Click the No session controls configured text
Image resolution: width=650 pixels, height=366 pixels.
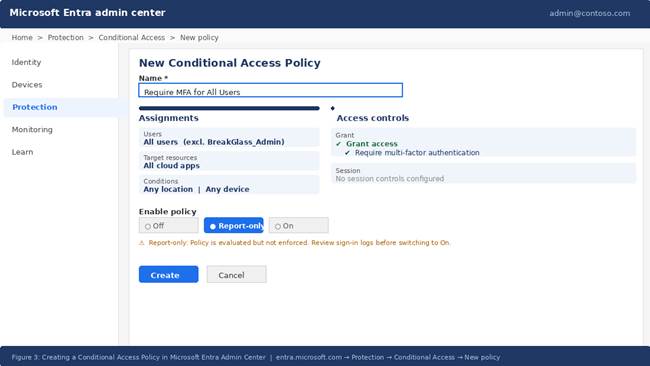(x=390, y=179)
